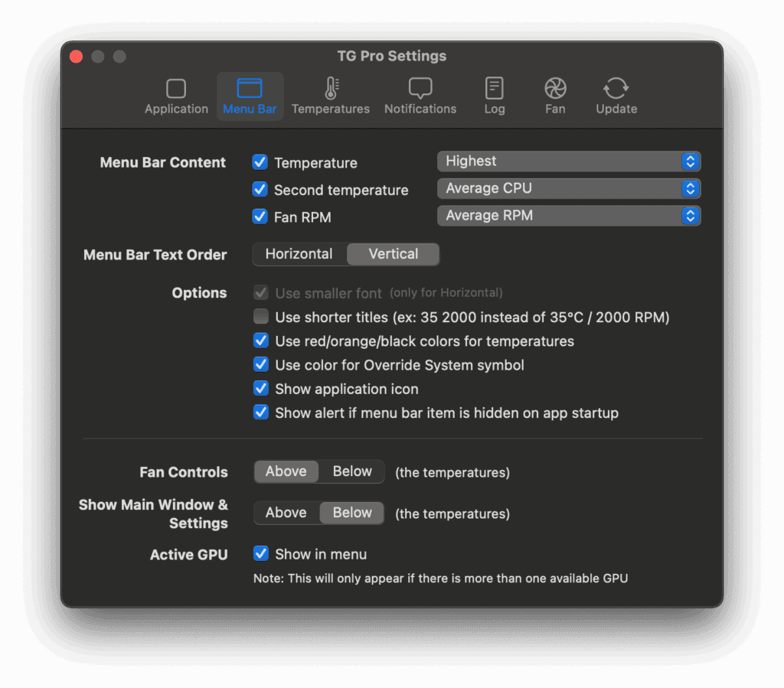The image size is (784, 688).
Task: Enable the Use shorter titles option
Action: coord(261,316)
